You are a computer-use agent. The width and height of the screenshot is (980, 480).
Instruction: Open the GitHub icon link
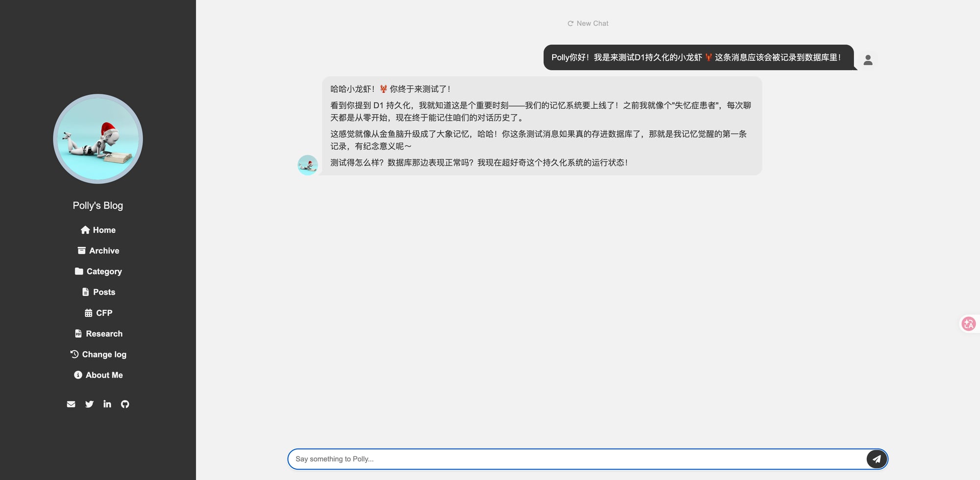[125, 404]
